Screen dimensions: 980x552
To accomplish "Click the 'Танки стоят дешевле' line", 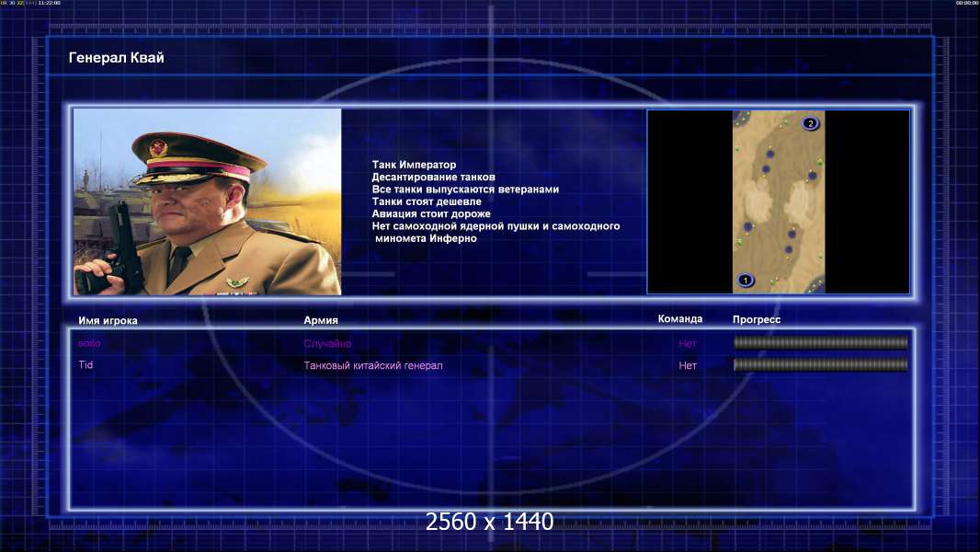I will point(427,201).
